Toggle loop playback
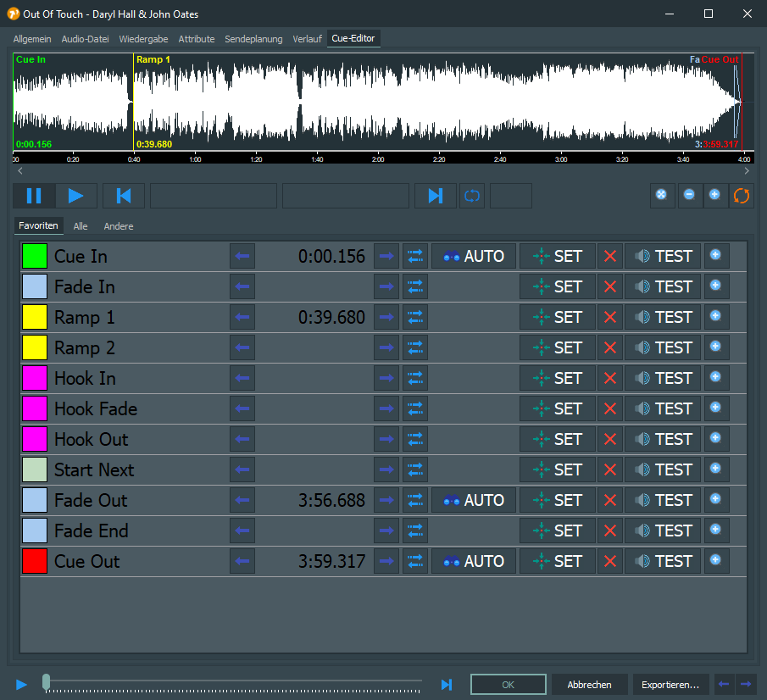767x700 pixels. (472, 196)
